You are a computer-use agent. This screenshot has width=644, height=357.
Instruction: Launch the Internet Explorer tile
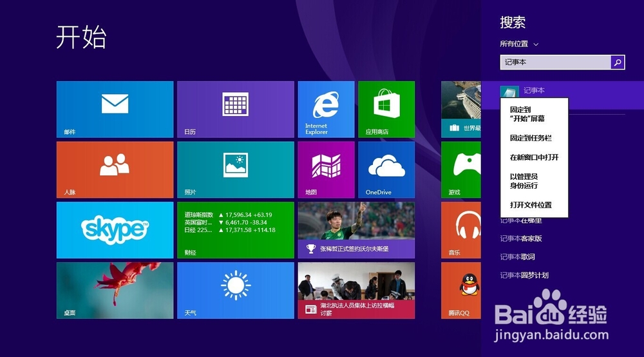click(x=326, y=110)
